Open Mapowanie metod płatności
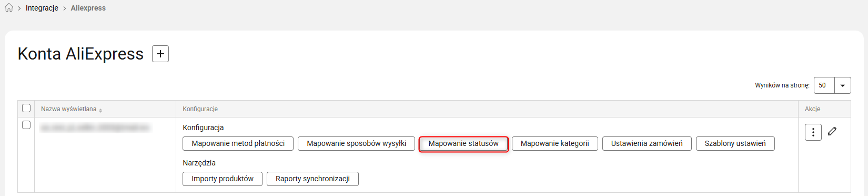The width and height of the screenshot is (868, 196). click(x=238, y=143)
